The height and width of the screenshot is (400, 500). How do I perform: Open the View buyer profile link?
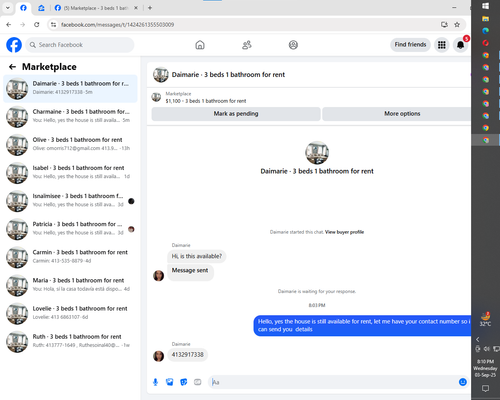coord(344,232)
